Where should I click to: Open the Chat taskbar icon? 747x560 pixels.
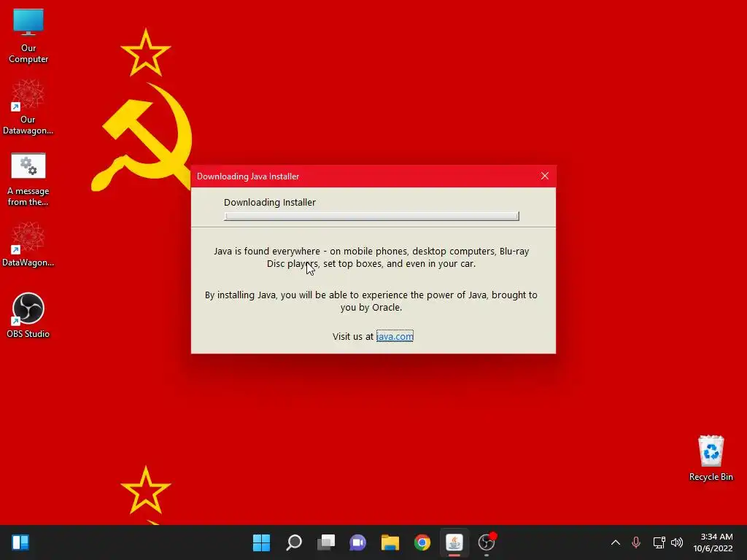[x=357, y=542]
